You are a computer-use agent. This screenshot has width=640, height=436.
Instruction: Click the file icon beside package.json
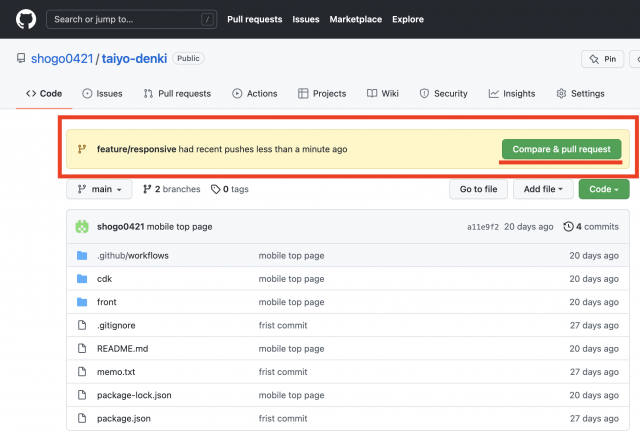[x=82, y=418]
